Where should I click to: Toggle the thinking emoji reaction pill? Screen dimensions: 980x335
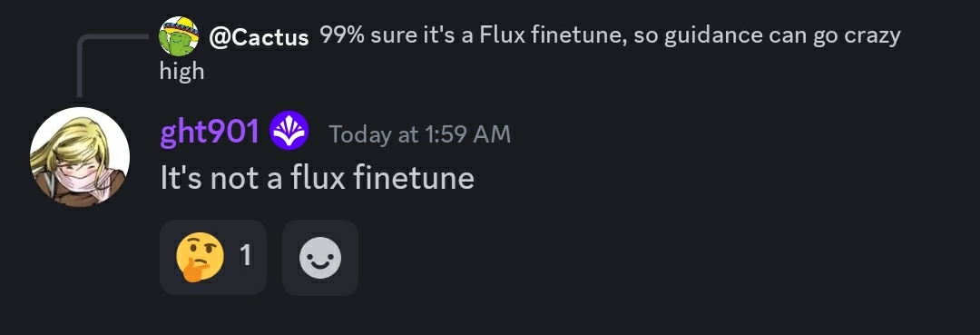coord(213,258)
